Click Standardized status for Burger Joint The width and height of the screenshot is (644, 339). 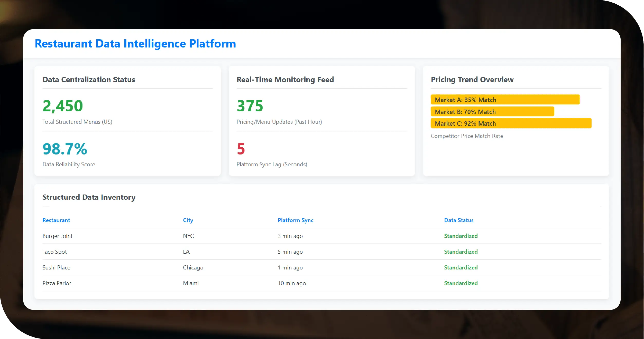coord(461,236)
